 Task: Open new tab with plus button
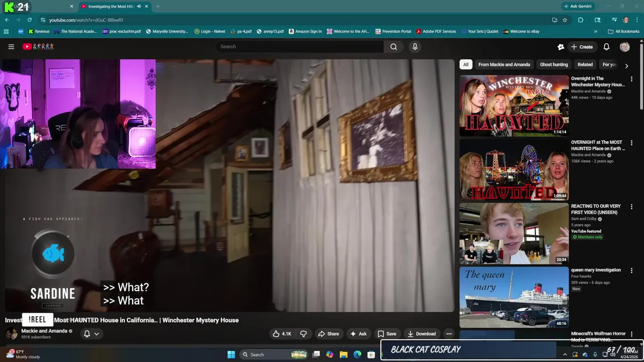click(157, 7)
